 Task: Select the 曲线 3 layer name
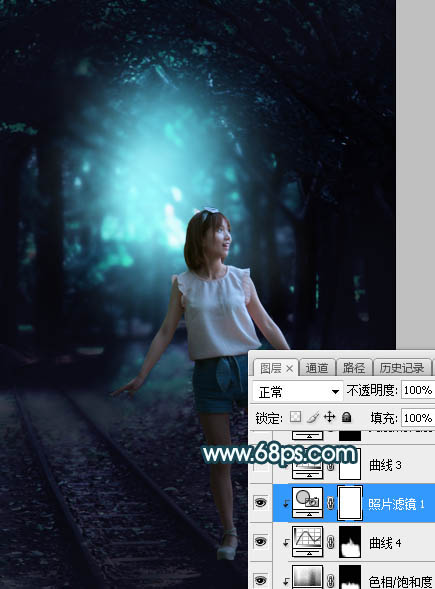[385, 465]
